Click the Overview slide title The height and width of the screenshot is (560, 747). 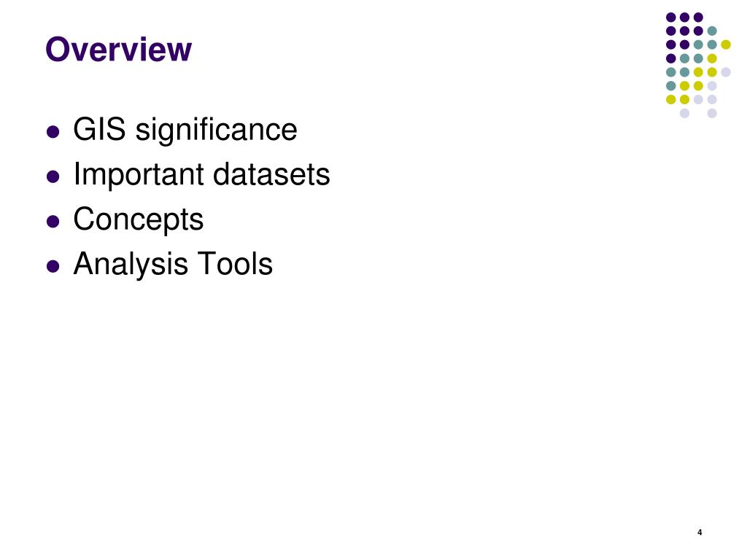(118, 49)
